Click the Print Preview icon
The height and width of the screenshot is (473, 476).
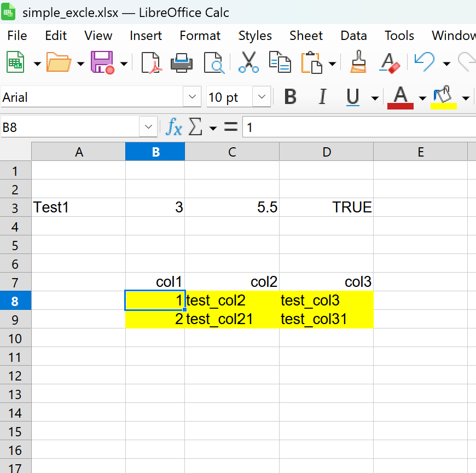214,62
